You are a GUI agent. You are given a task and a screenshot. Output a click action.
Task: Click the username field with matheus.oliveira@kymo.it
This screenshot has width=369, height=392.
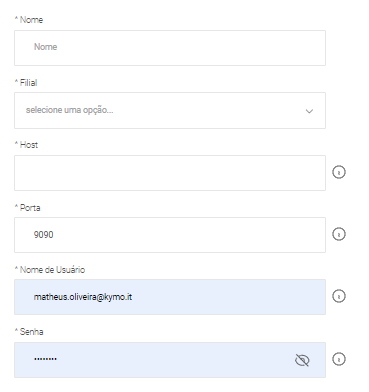pos(170,297)
